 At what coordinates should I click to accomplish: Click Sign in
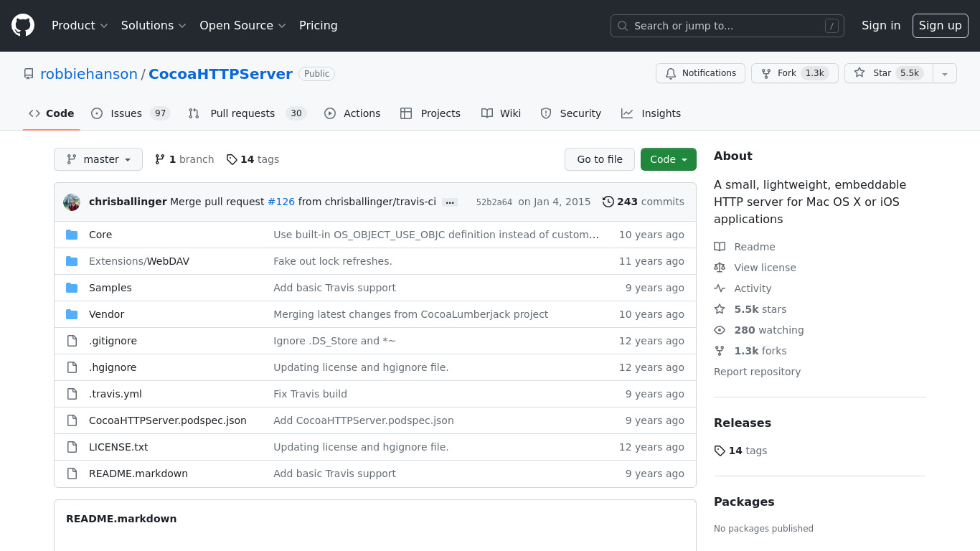tap(881, 26)
